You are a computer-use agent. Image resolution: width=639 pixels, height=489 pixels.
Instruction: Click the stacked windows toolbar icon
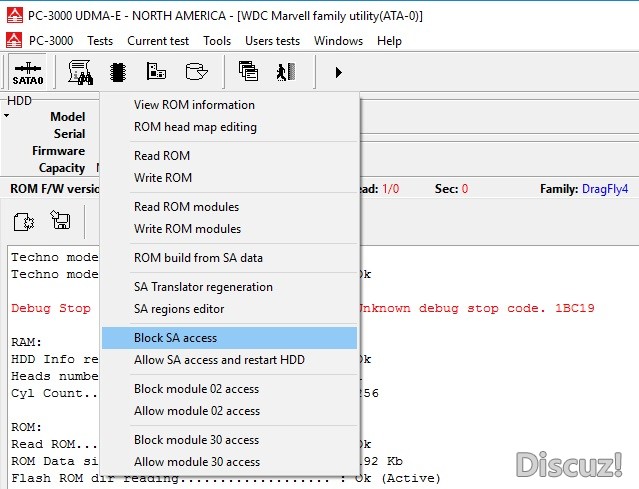[248, 72]
